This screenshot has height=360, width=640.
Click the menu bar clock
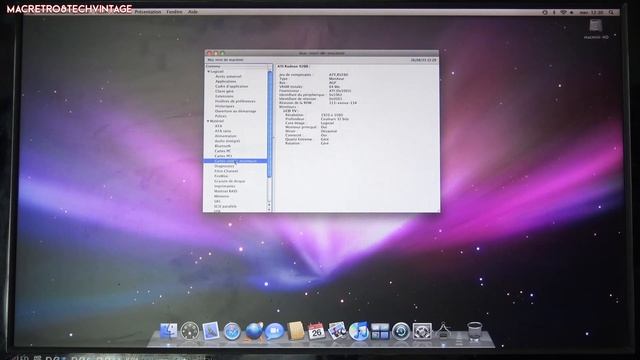point(591,12)
